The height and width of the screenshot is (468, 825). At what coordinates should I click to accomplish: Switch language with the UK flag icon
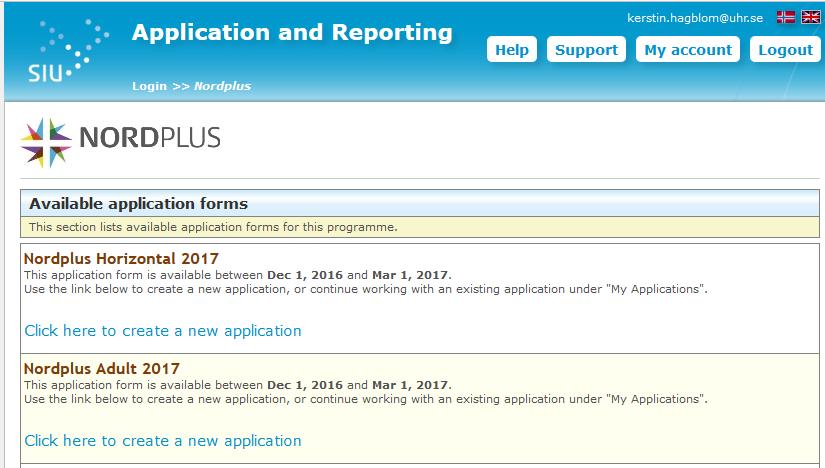point(810,17)
